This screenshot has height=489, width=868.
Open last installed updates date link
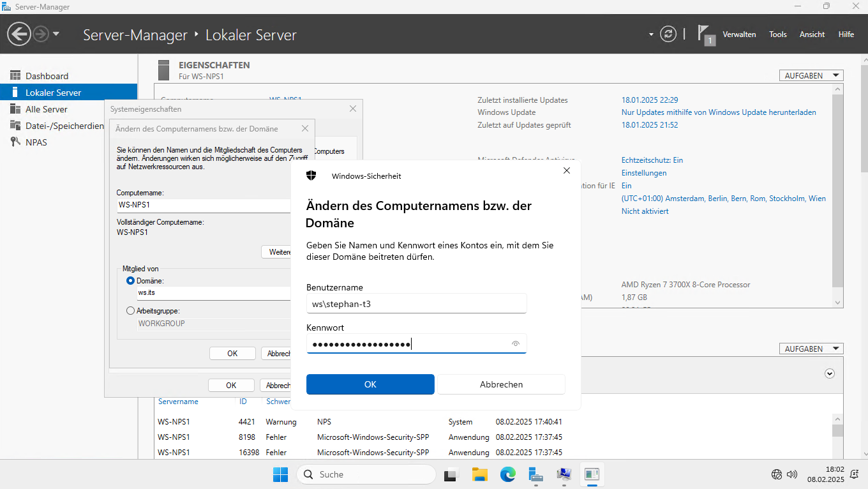(x=650, y=100)
